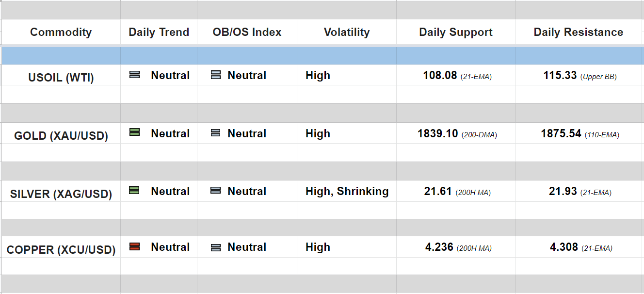Click SILVER Daily Trend green indicator icon
Screen dimensions: 644x294
(134, 191)
